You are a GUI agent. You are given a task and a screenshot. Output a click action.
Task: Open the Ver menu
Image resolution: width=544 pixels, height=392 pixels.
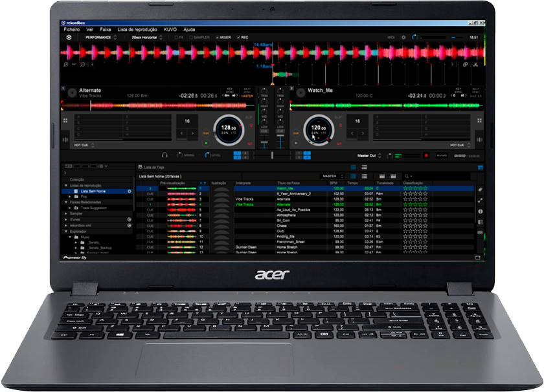[x=90, y=30]
